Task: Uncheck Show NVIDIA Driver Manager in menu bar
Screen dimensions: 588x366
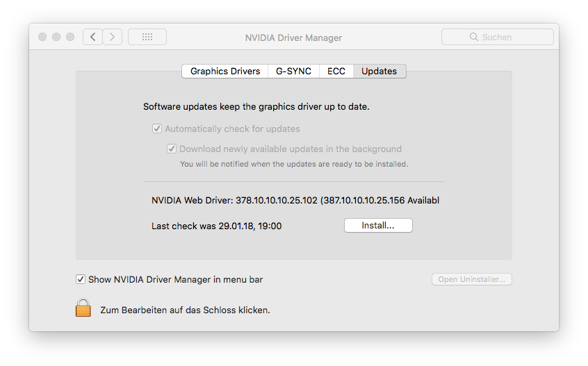Action: [x=81, y=279]
